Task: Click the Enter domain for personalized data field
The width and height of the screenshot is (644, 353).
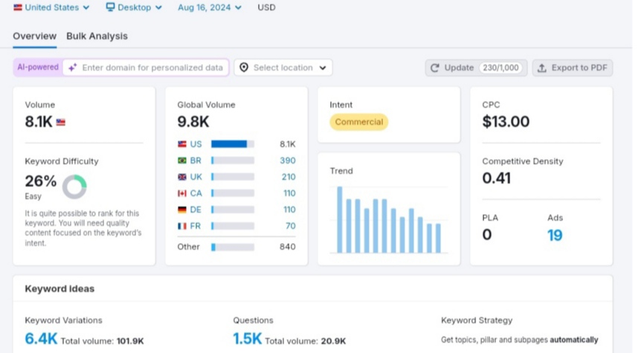Action: pos(146,68)
